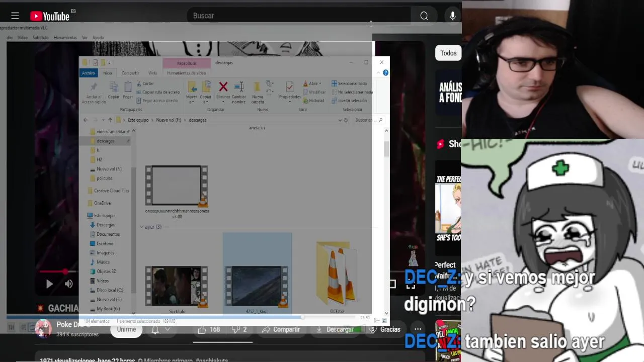Click the Explorer Buscar search box
This screenshot has height=362, width=644.
[368, 120]
